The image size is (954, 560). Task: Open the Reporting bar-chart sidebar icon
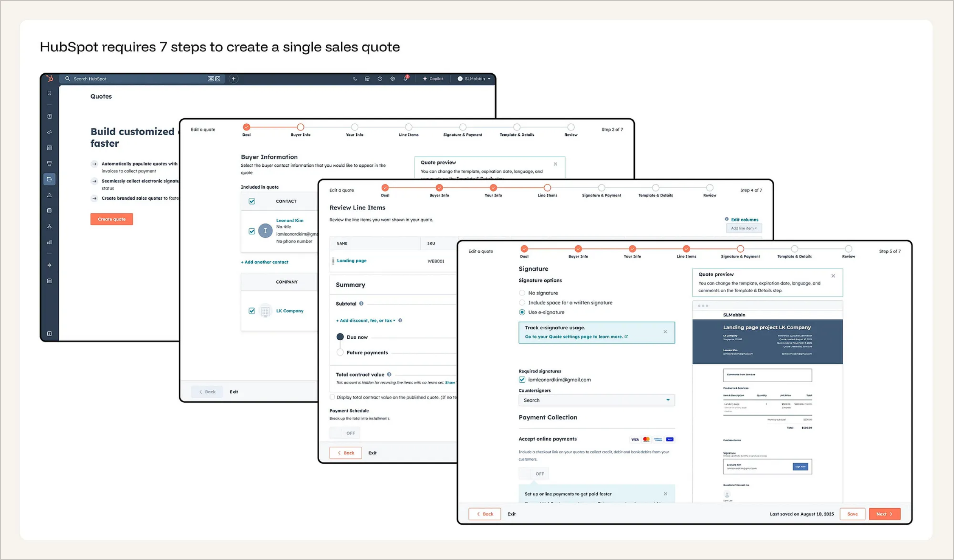[49, 242]
